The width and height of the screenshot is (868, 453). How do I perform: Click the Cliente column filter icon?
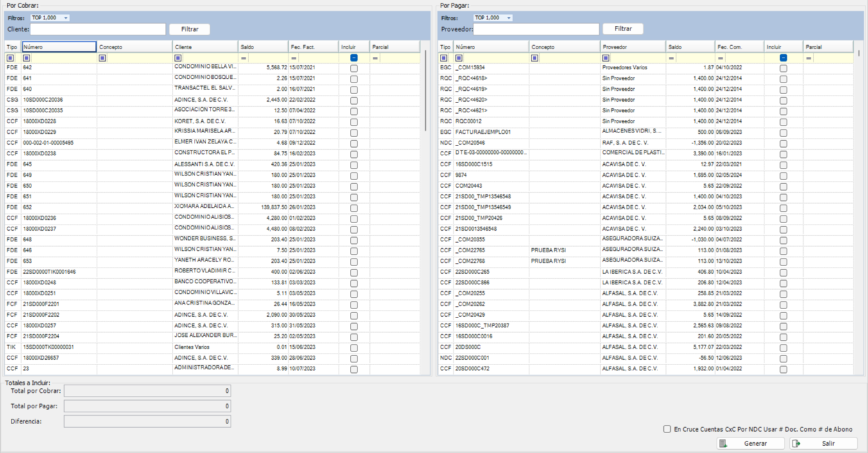[x=178, y=58]
